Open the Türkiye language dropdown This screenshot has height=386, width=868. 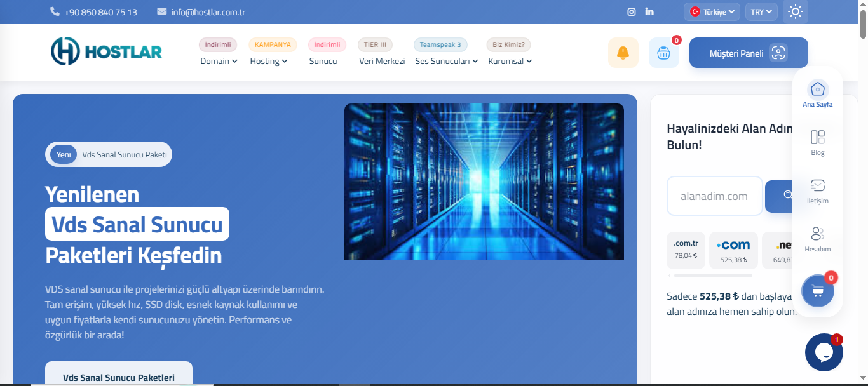712,11
